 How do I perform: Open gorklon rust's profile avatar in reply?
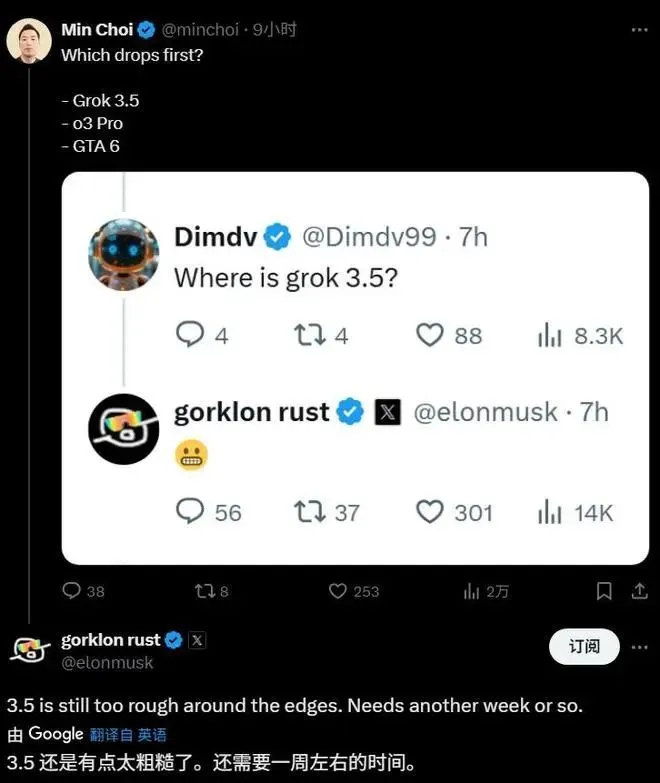(29, 650)
